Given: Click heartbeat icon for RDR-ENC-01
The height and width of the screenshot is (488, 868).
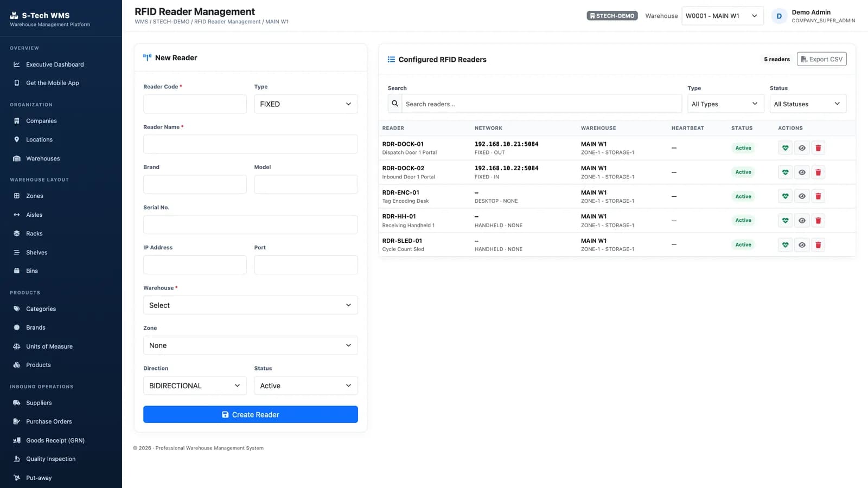Looking at the screenshot, I should [x=785, y=196].
